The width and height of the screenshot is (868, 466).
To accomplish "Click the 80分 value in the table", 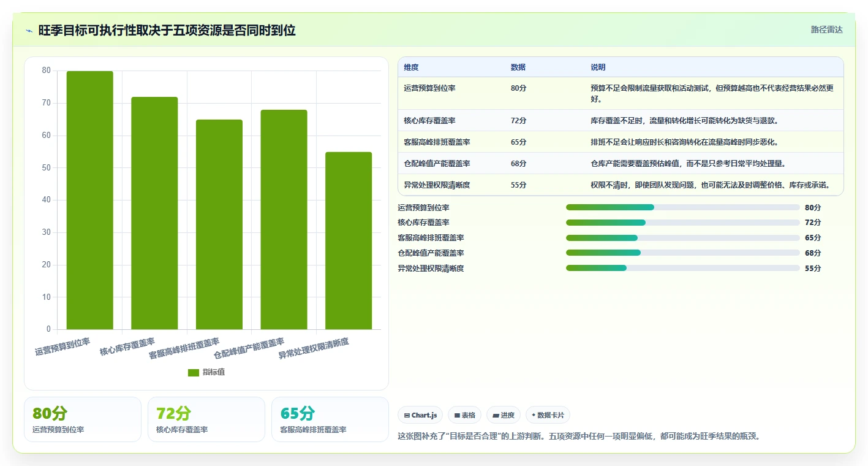I will click(518, 88).
